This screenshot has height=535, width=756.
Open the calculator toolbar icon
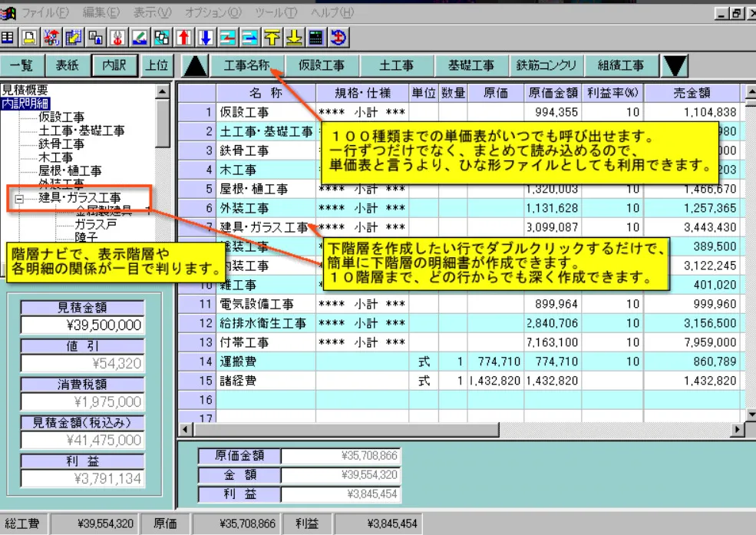coord(316,38)
